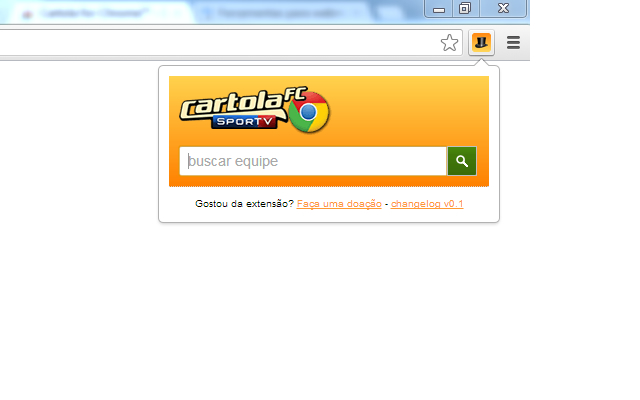Viewport: 640px width, 400px height.
Task: Switch to the Cartola for Chrome tab
Action: pyautogui.click(x=98, y=13)
